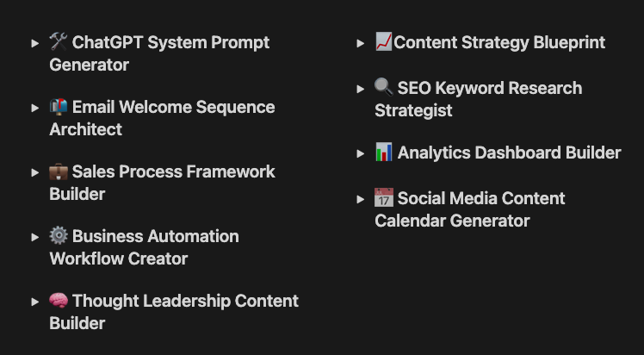Click the mailbox emoji icon
Image resolution: width=644 pixels, height=355 pixels.
click(x=59, y=107)
